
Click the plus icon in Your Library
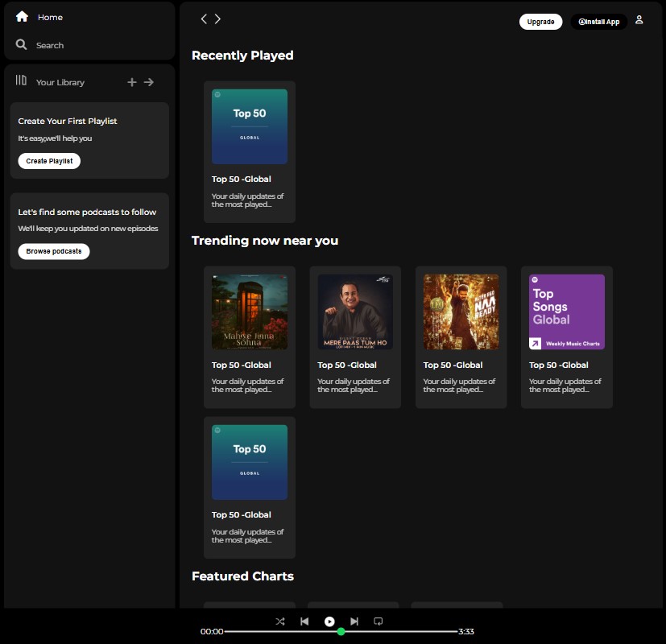pos(132,82)
